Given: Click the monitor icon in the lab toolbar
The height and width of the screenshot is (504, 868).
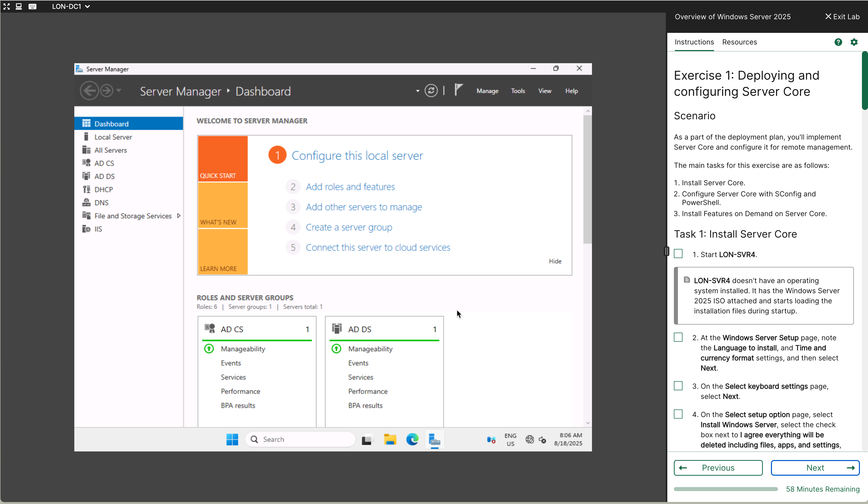Looking at the screenshot, I should (19, 6).
